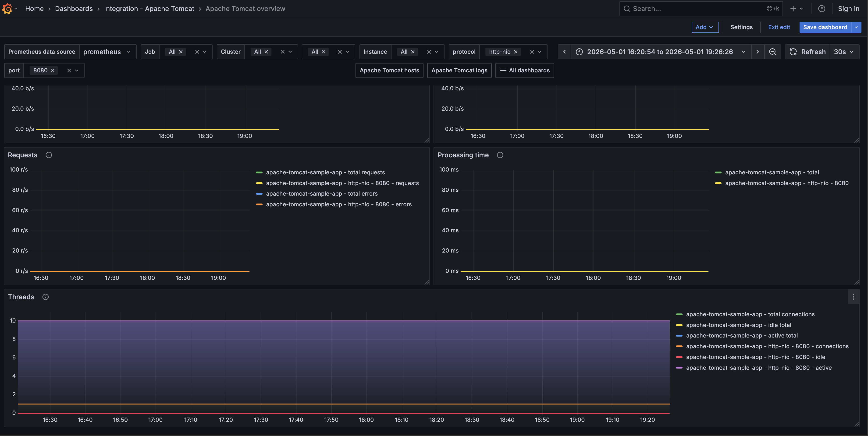
Task: Click Exit edit
Action: 779,27
